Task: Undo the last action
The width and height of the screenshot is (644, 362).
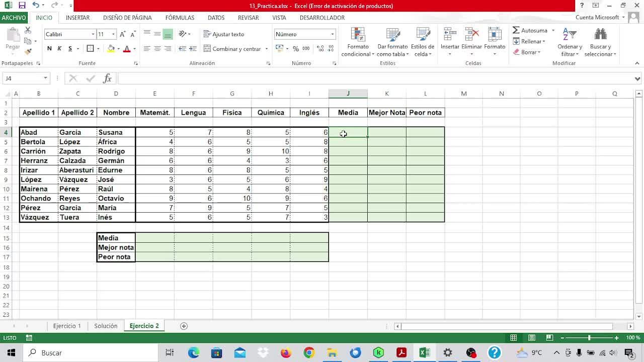Action: coord(35,6)
